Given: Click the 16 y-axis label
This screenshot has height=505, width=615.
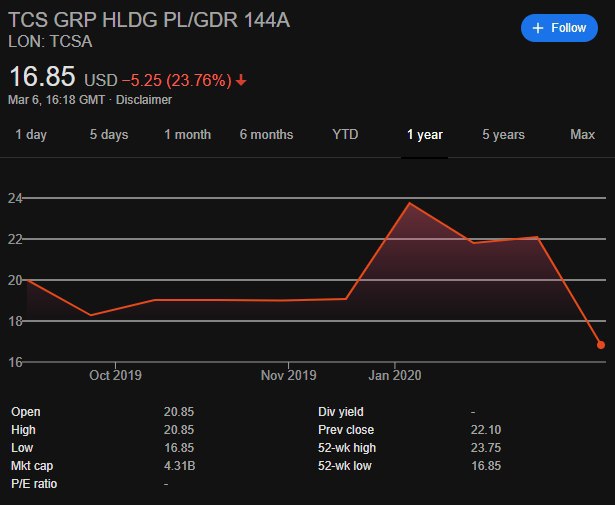Looking at the screenshot, I should (15, 362).
